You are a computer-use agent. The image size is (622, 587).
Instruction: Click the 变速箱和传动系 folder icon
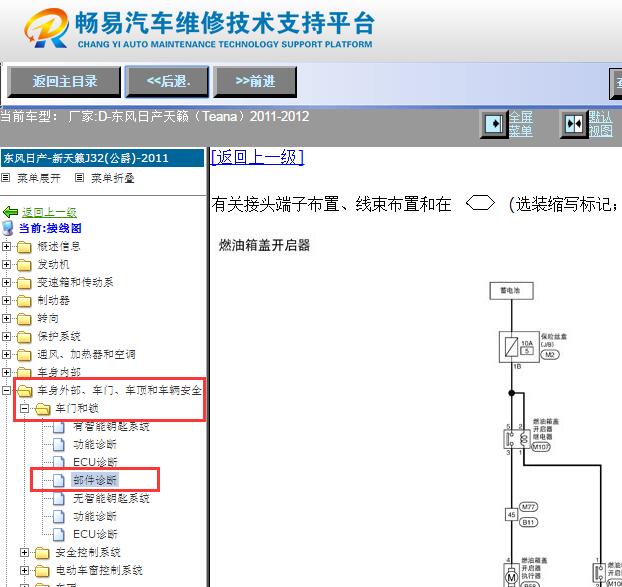click(x=24, y=283)
